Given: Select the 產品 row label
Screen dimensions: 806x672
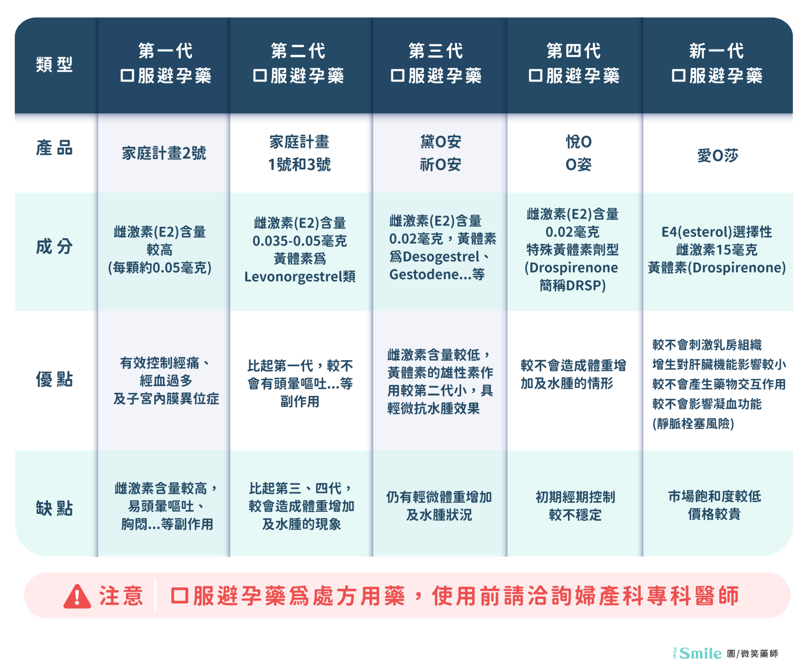Looking at the screenshot, I should (x=54, y=148).
